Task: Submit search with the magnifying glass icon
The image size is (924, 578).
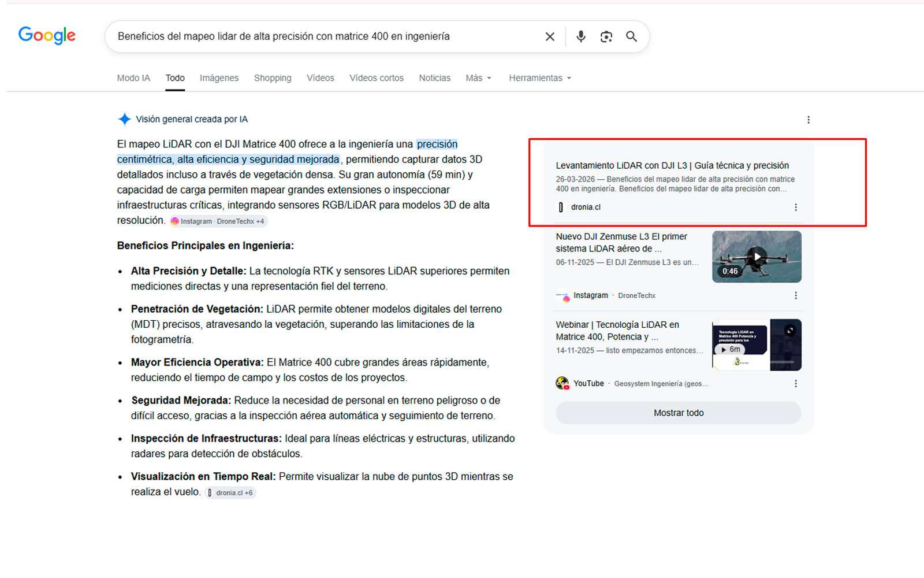Action: [x=632, y=36]
